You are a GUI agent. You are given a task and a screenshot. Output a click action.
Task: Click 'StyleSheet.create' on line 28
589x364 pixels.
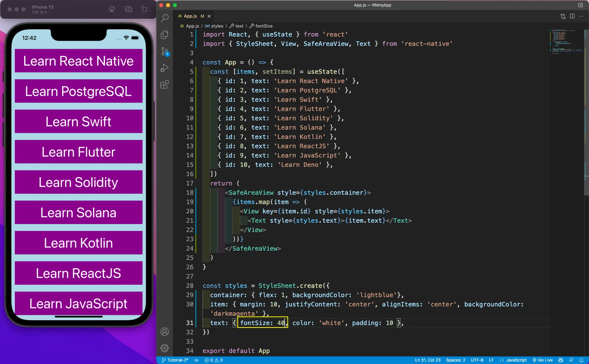coord(290,286)
